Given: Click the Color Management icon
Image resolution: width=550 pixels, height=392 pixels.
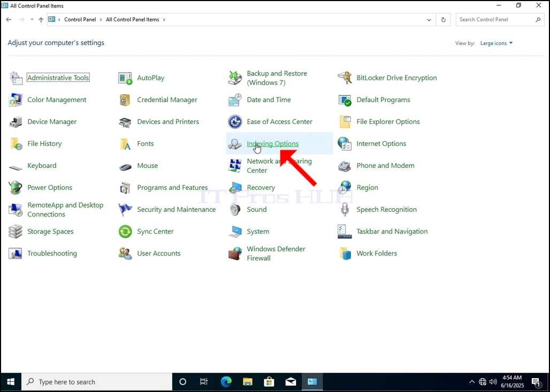Looking at the screenshot, I should [x=16, y=100].
